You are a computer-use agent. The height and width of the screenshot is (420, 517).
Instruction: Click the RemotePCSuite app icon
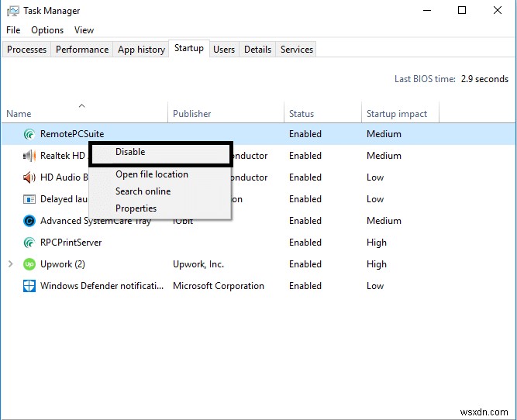click(29, 134)
